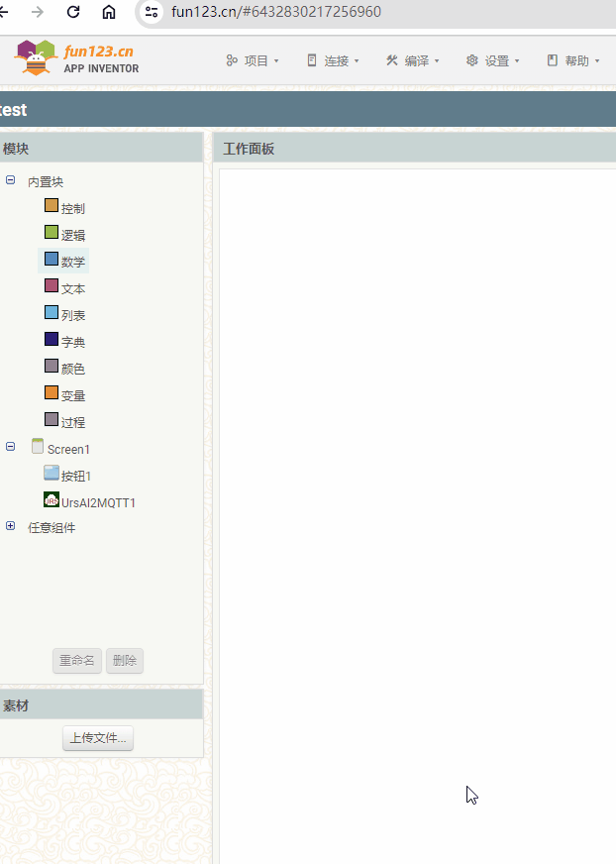Open site information icon in address bar
The image size is (616, 864).
pyautogui.click(x=151, y=12)
